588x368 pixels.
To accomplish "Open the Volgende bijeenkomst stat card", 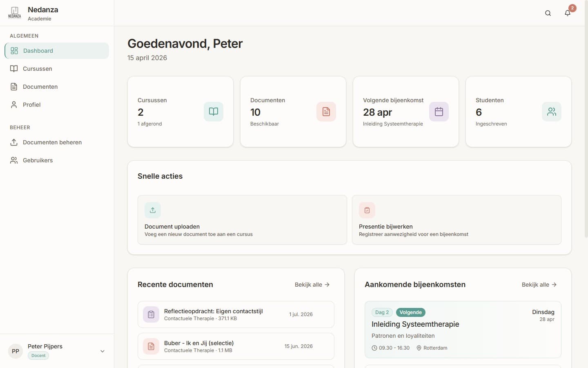I will (406, 112).
